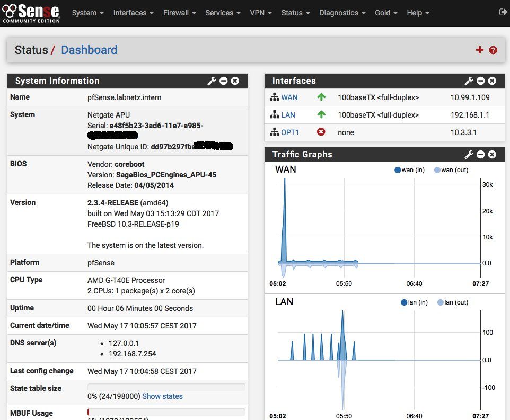The image size is (510, 420).
Task: Open the System menu
Action: [x=87, y=13]
